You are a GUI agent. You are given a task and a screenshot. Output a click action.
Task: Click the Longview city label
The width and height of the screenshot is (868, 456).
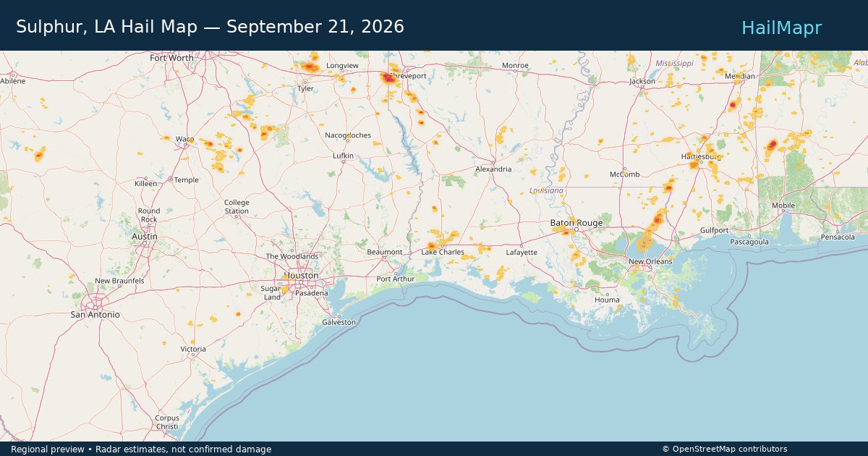pyautogui.click(x=342, y=66)
